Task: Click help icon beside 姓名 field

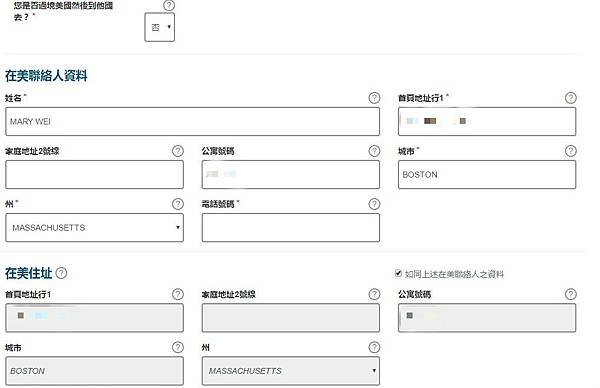Action: [x=374, y=98]
